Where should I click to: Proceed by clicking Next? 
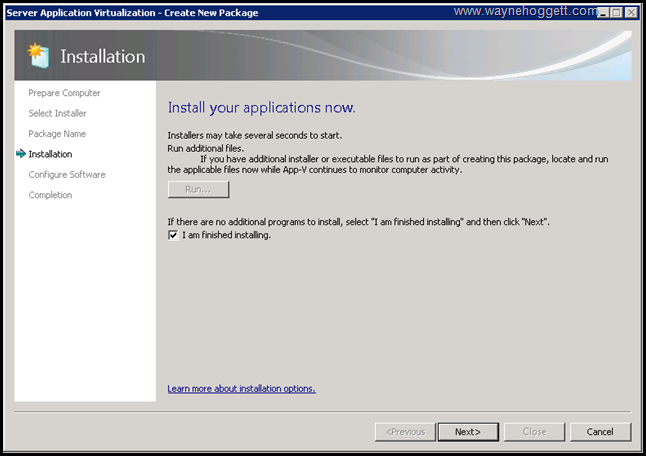pyautogui.click(x=468, y=432)
